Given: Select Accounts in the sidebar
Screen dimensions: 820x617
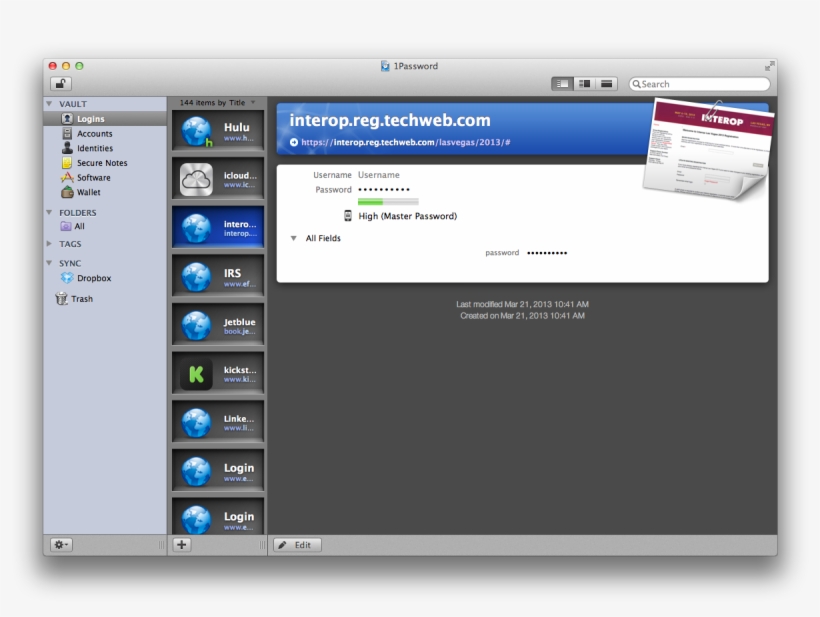Looking at the screenshot, I should click(105, 133).
